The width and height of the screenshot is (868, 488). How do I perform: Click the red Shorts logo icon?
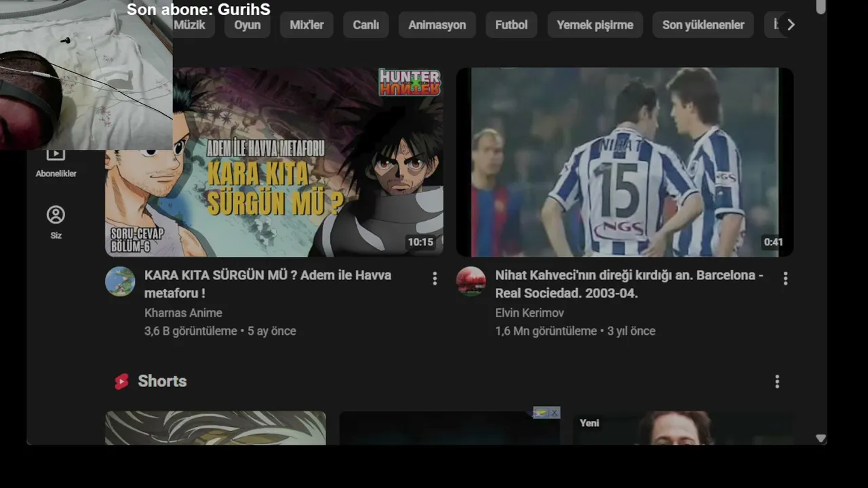(x=121, y=382)
